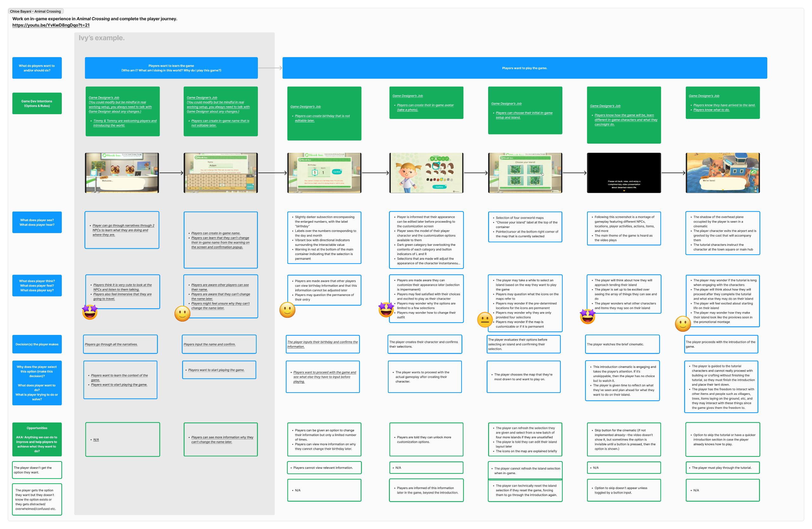Select smiley emoji next to birthday permanence thoughts
The width and height of the screenshot is (812, 529).
point(287,310)
